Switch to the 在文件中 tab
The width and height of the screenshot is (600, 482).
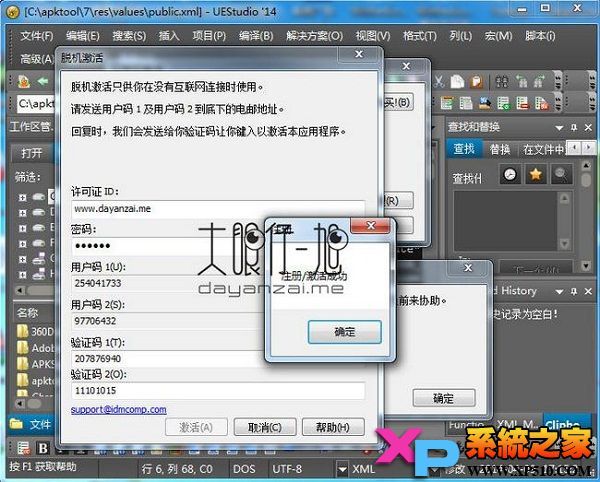click(543, 149)
